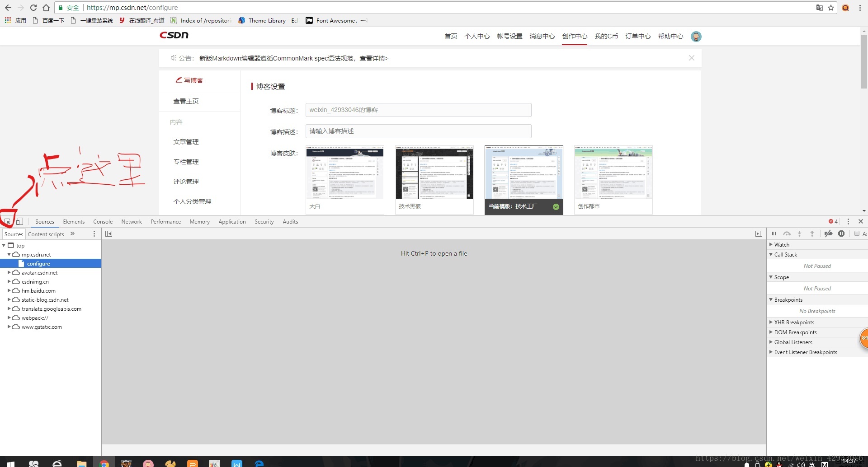Viewport: 868px width, 467px height.
Task: Expand the hm.baidu.com node
Action: [9, 290]
